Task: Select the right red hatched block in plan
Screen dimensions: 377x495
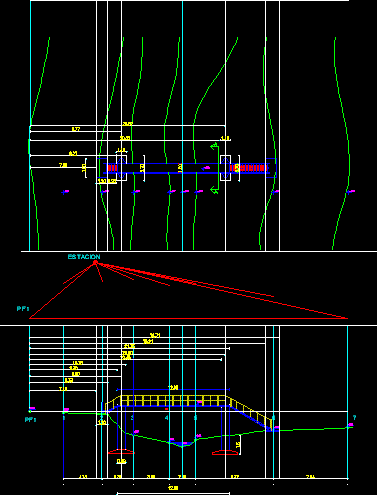Action: 249,168
